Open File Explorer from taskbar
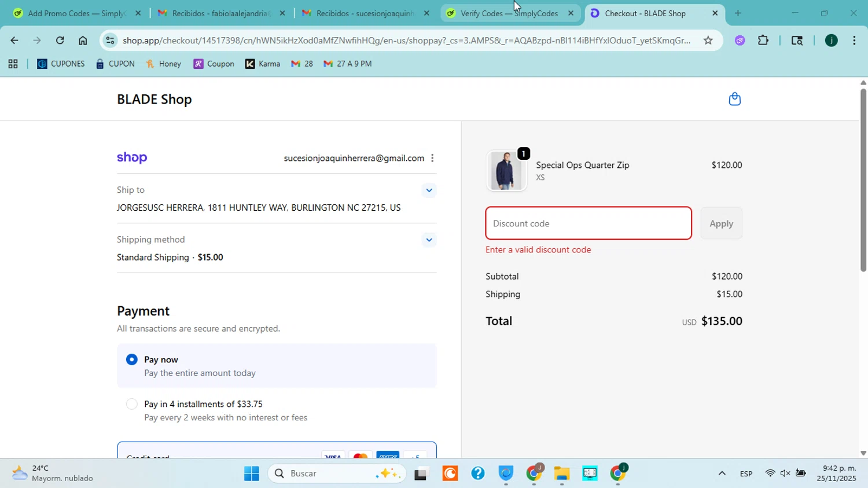The width and height of the screenshot is (868, 488). click(561, 474)
